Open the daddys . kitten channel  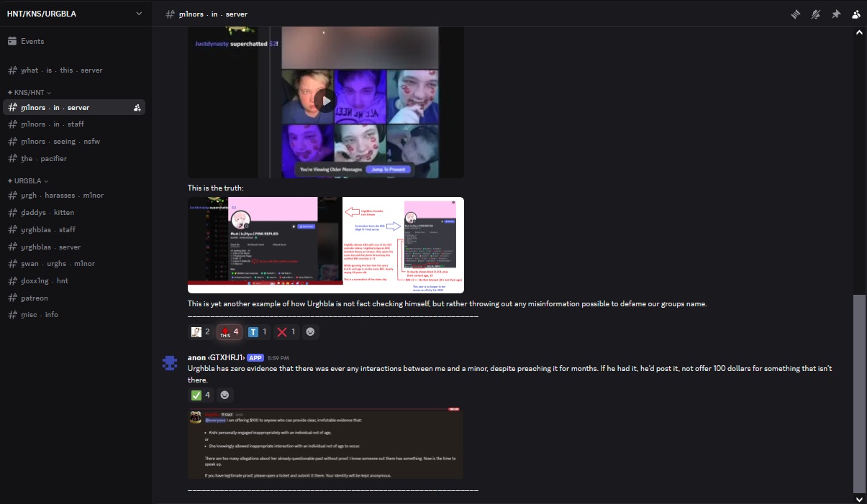75,213
